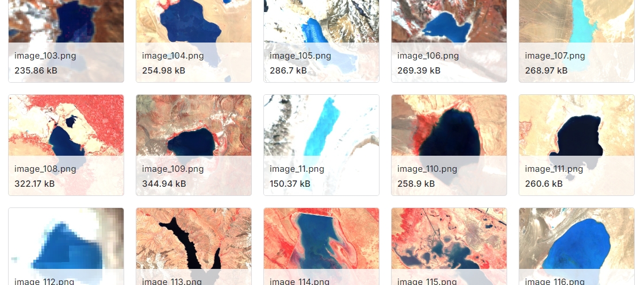The width and height of the screenshot is (644, 285).
Task: Open the image_114.png thumbnail
Action: pos(321,247)
